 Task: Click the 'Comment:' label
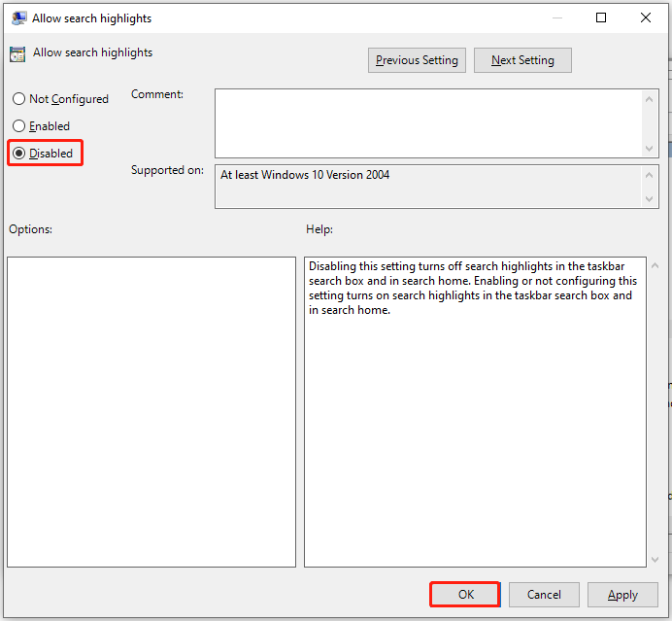click(x=157, y=94)
